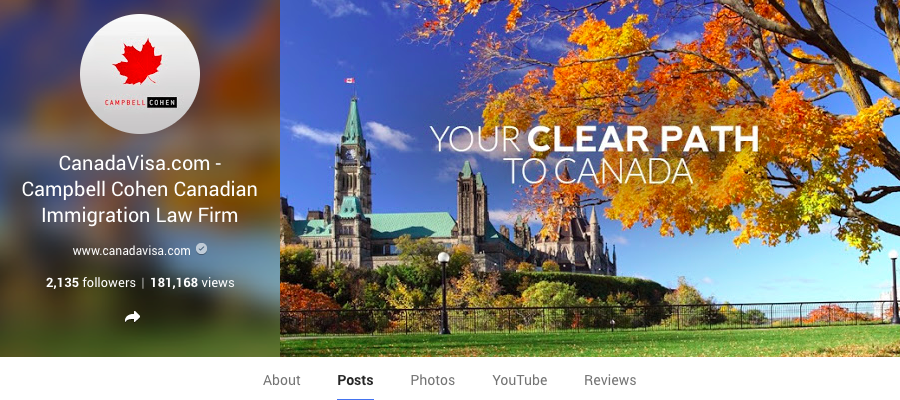Open the About tab
This screenshot has width=900, height=400.
(x=282, y=380)
